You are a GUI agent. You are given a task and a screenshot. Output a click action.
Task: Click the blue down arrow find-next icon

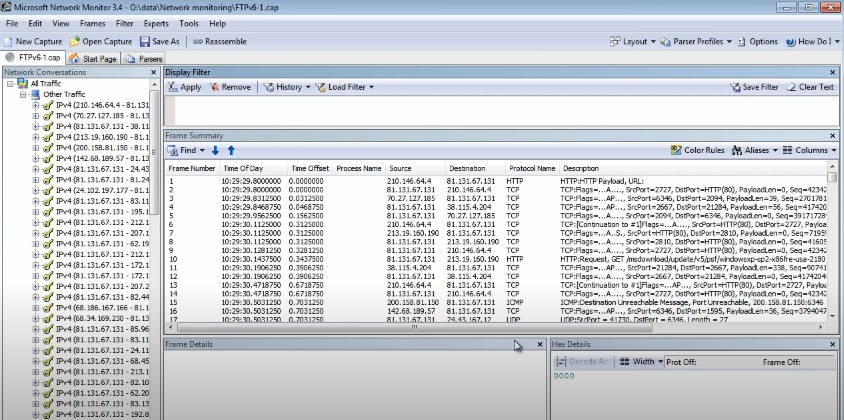(215, 151)
